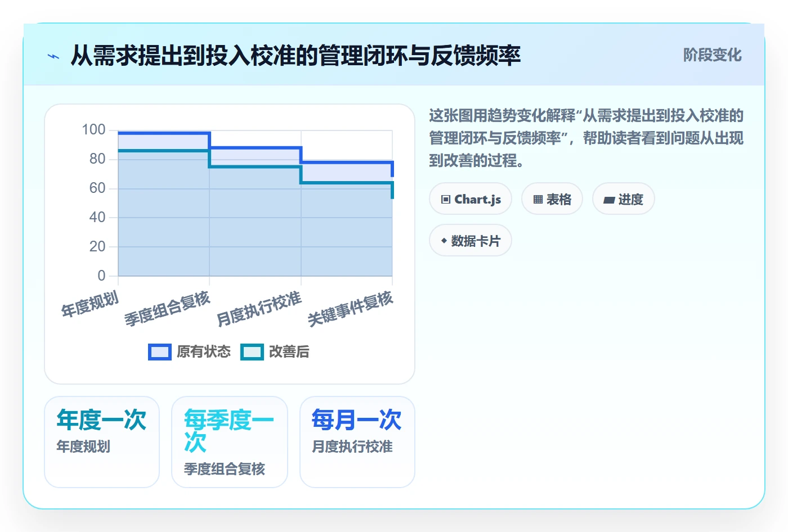Viewport: 788px width, 532px height.
Task: Click the 关键事件复核 x-axis label
Action: (x=350, y=309)
